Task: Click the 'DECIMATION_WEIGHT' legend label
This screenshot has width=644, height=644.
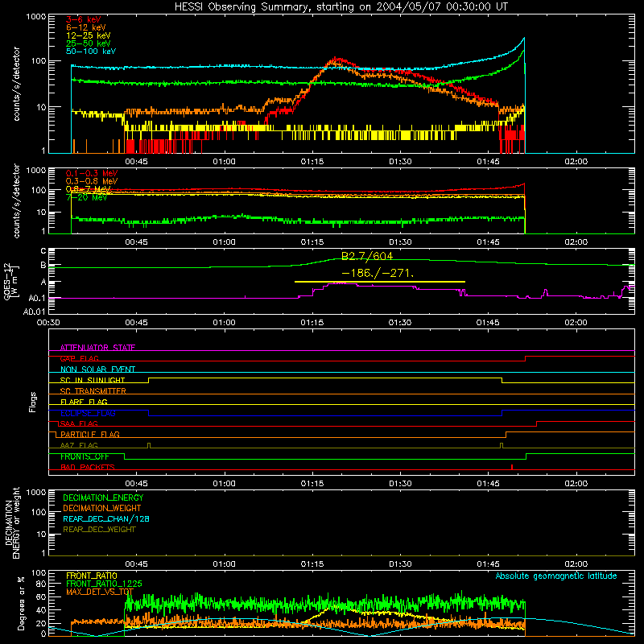Action: click(x=102, y=508)
